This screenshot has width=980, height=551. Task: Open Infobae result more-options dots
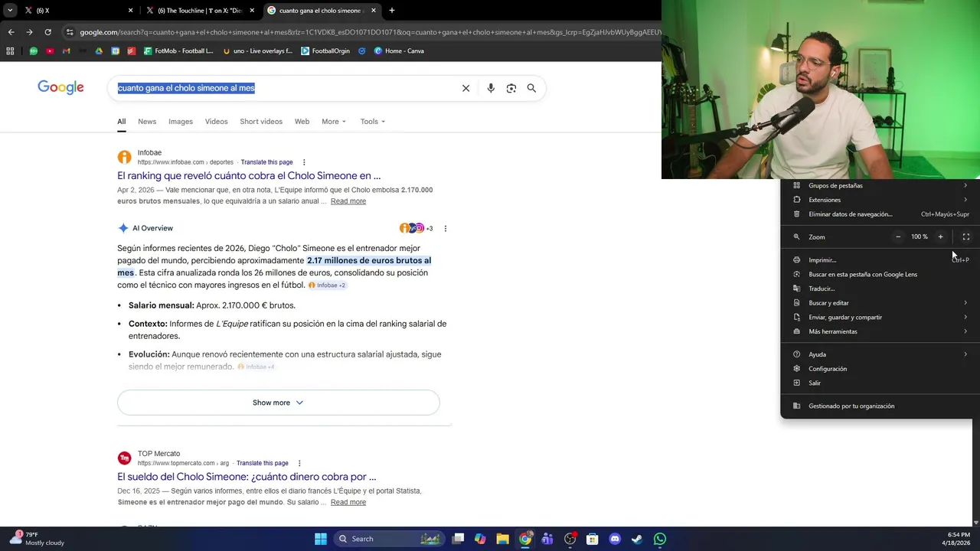[304, 162]
